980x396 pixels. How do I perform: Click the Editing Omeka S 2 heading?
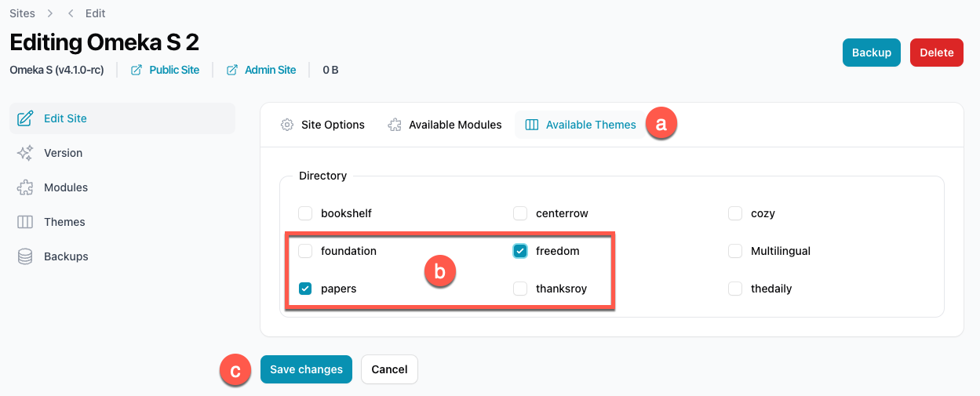pos(104,41)
